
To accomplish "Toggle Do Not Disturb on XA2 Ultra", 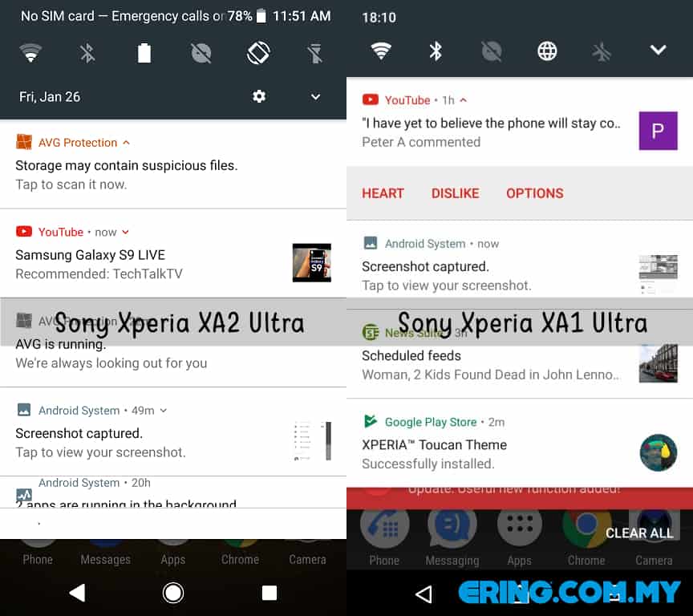I will [201, 54].
